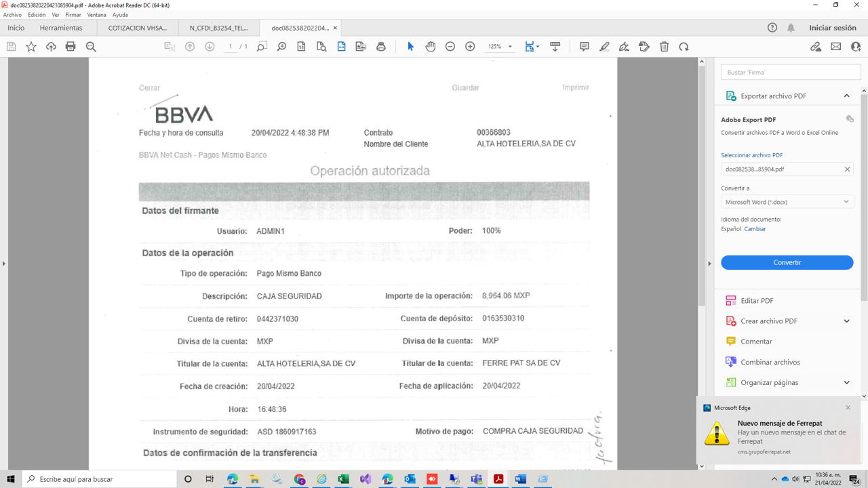Click the scrolling mode keyboard icon
The width and height of the screenshot is (868, 488).
555,47
